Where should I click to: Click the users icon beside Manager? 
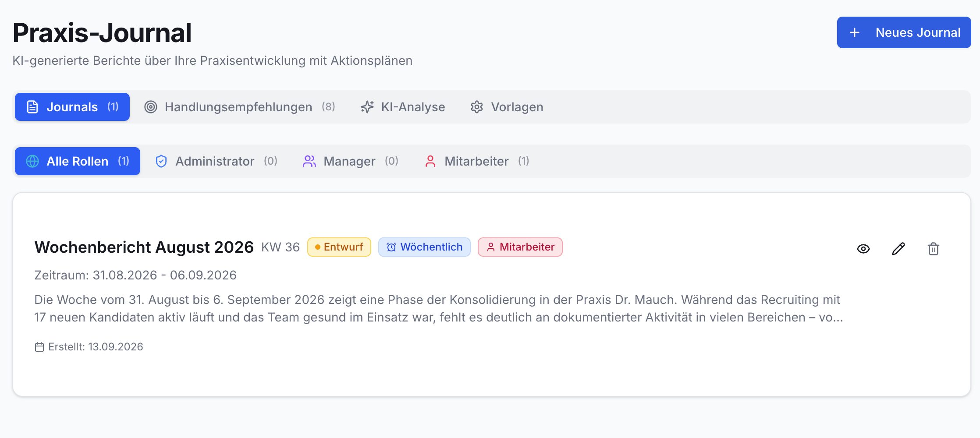coord(309,161)
